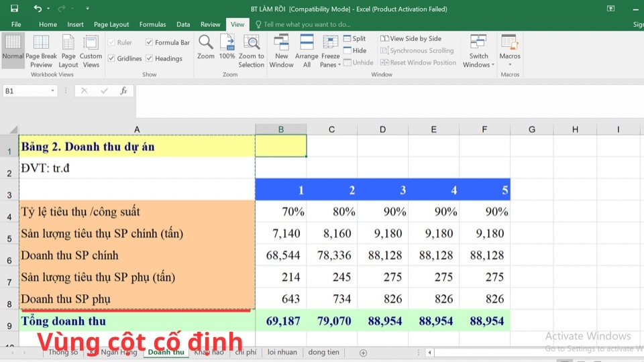Open a New Window
This screenshot has height=362, width=644.
pos(281,52)
